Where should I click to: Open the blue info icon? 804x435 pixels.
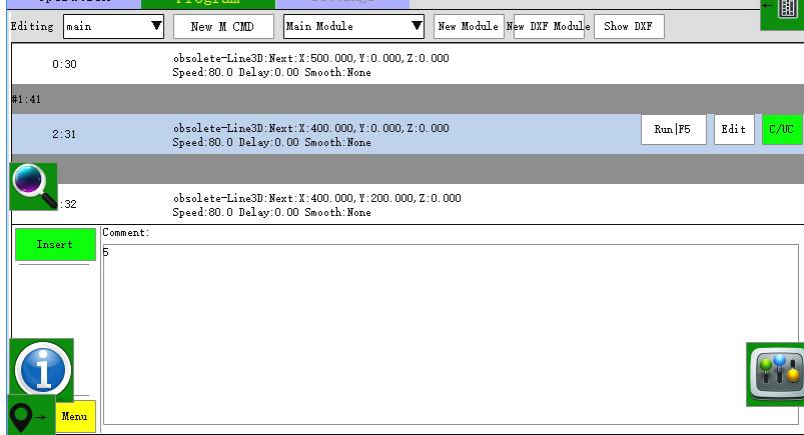tap(42, 369)
